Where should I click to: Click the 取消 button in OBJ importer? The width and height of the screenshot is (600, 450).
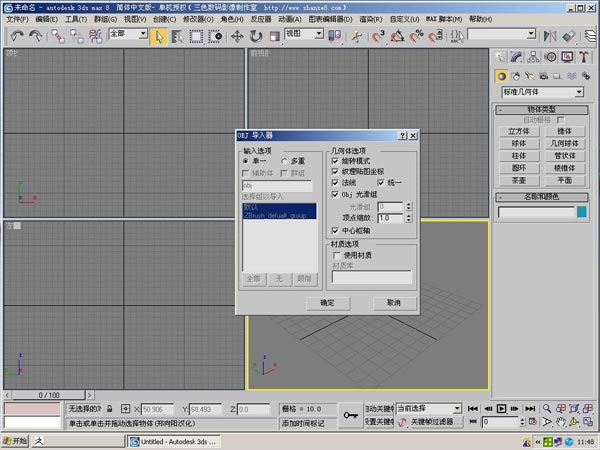pos(394,303)
